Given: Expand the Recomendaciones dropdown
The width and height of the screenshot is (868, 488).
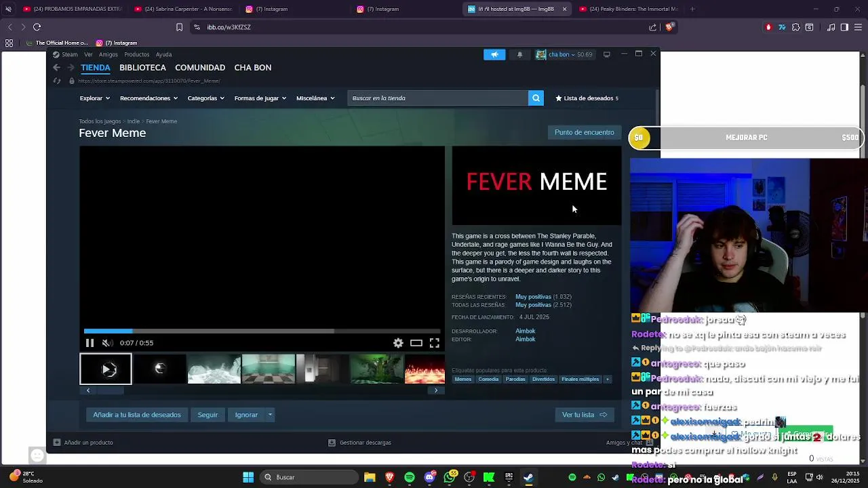Looking at the screenshot, I should [x=149, y=98].
